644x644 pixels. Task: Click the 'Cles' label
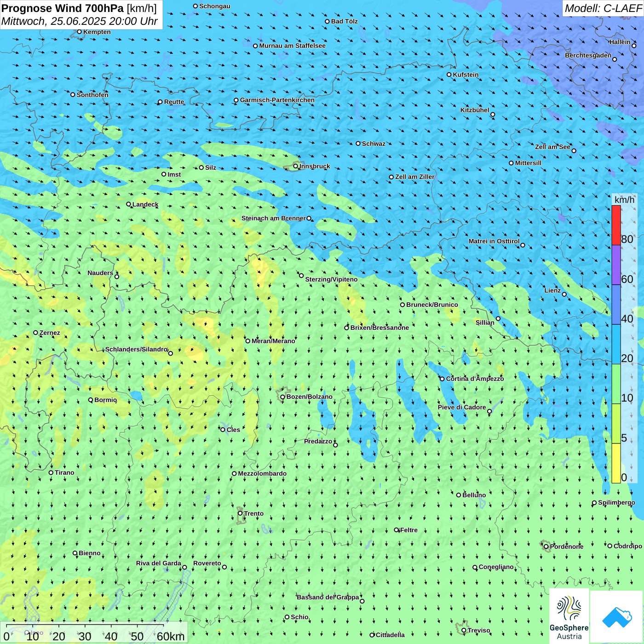click(x=233, y=430)
